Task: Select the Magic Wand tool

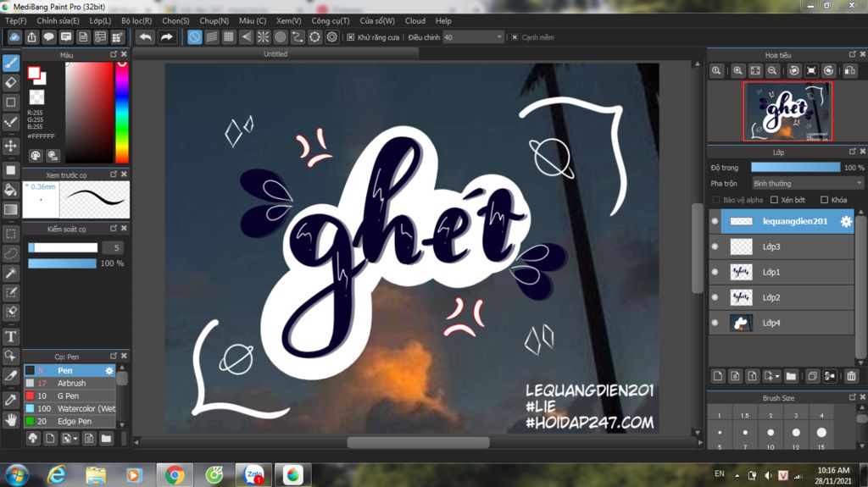Action: [x=10, y=273]
